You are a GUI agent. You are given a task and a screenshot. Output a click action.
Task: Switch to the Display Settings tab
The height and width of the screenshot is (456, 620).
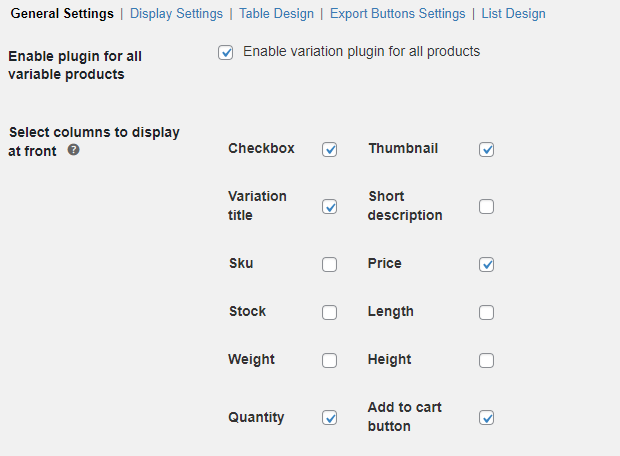tap(176, 14)
